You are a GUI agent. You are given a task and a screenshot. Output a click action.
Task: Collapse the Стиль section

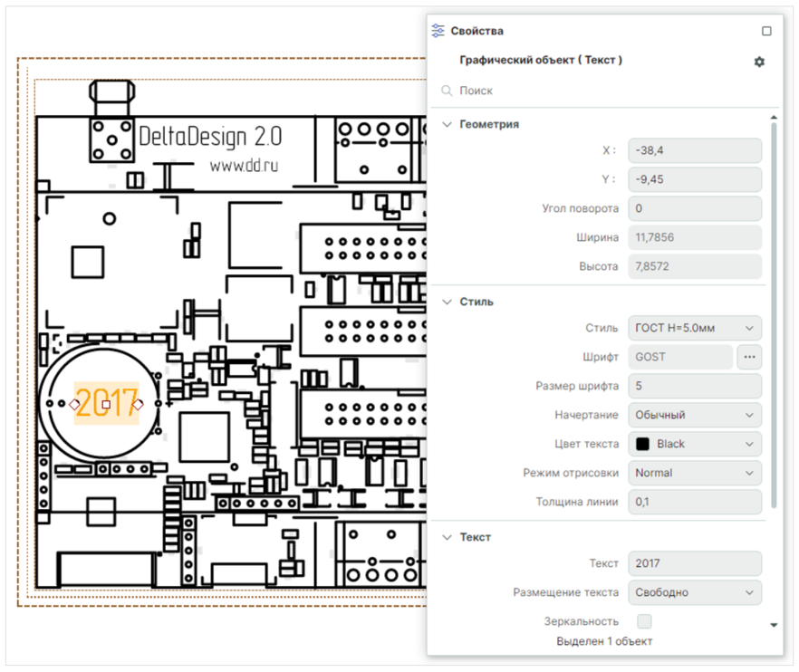447,302
